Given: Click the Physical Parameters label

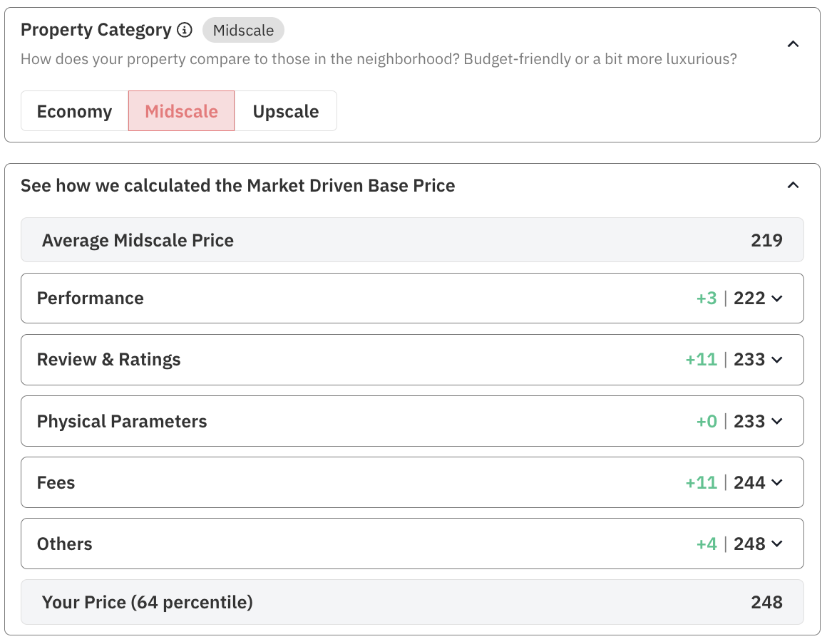Looking at the screenshot, I should [122, 422].
